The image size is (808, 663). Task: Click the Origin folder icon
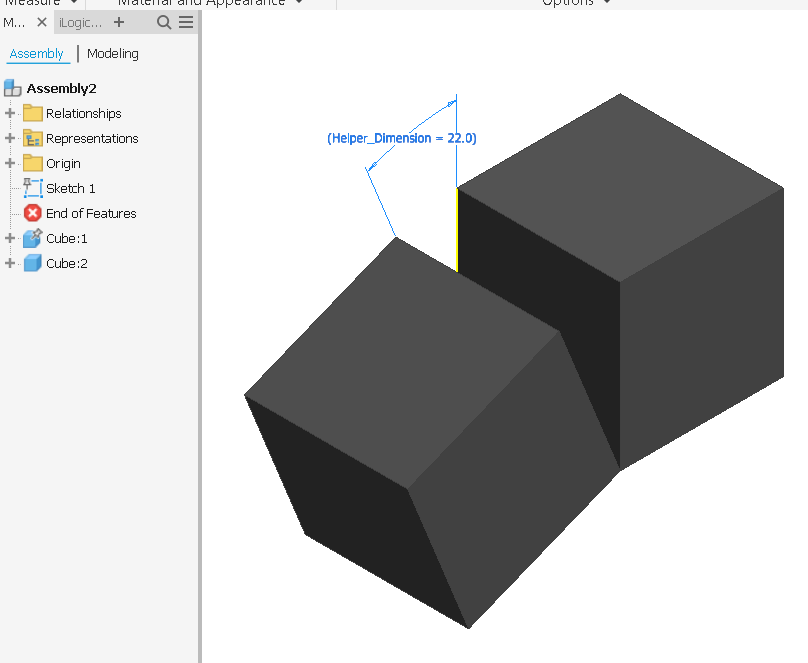[x=32, y=163]
